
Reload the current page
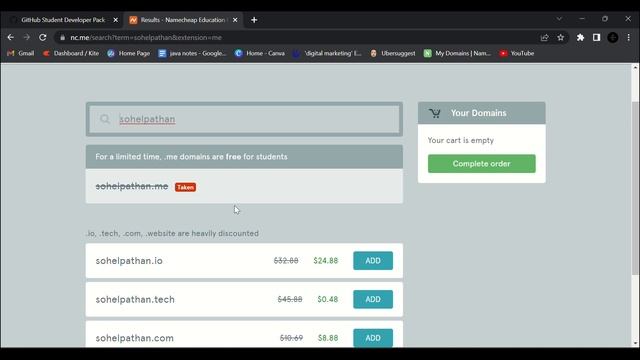point(42,38)
